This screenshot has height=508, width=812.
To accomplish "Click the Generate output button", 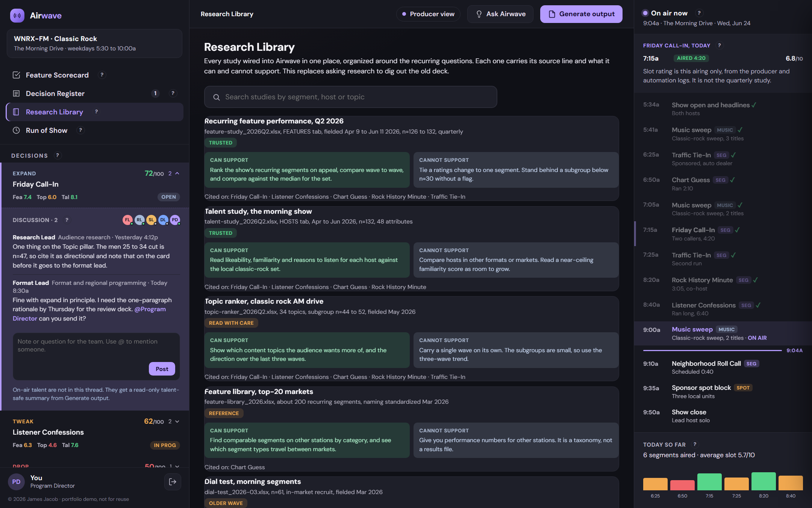I will pos(581,14).
